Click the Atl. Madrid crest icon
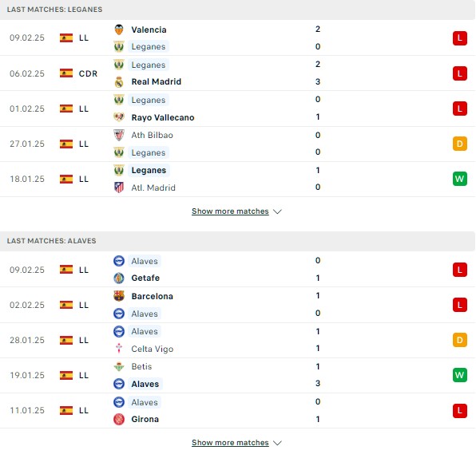 pyautogui.click(x=119, y=188)
